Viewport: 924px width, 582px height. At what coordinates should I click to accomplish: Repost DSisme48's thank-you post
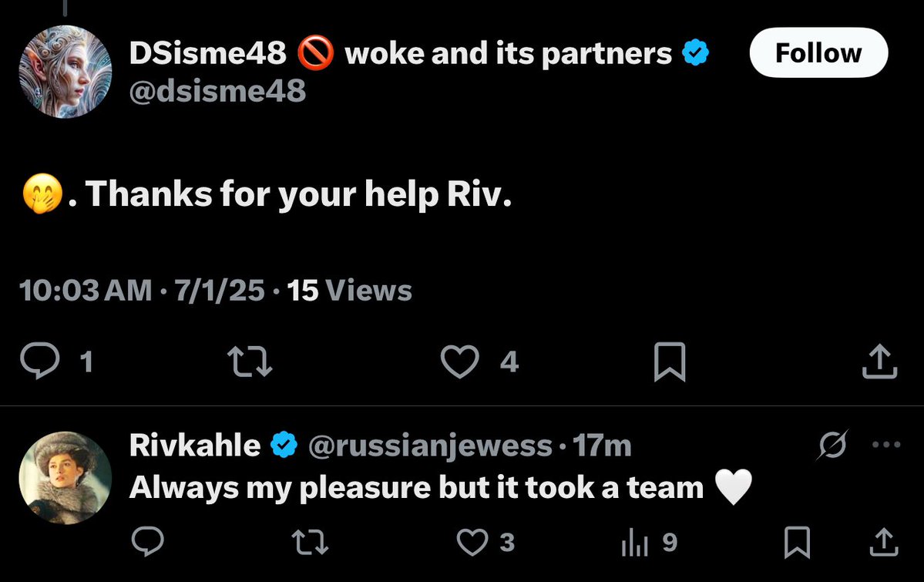click(x=249, y=362)
